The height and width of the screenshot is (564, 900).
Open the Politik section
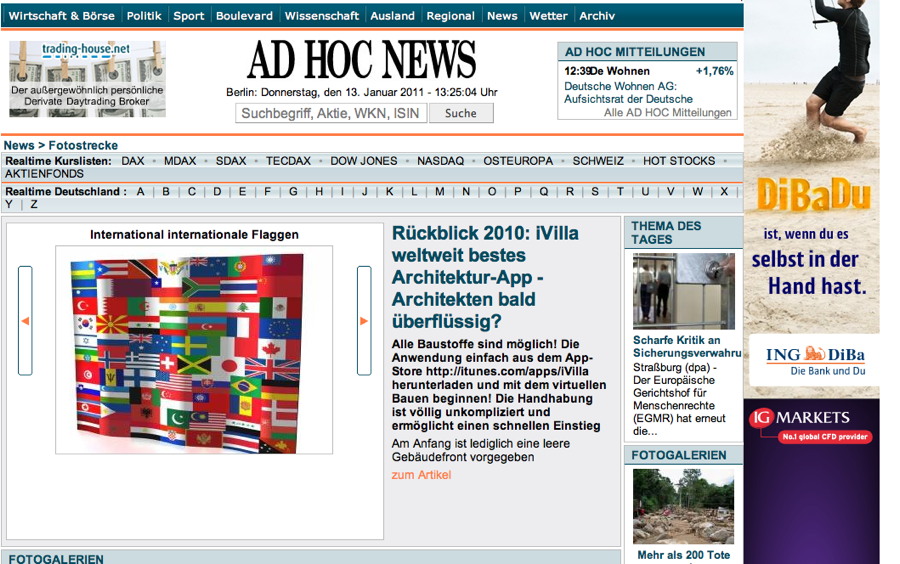(x=144, y=16)
